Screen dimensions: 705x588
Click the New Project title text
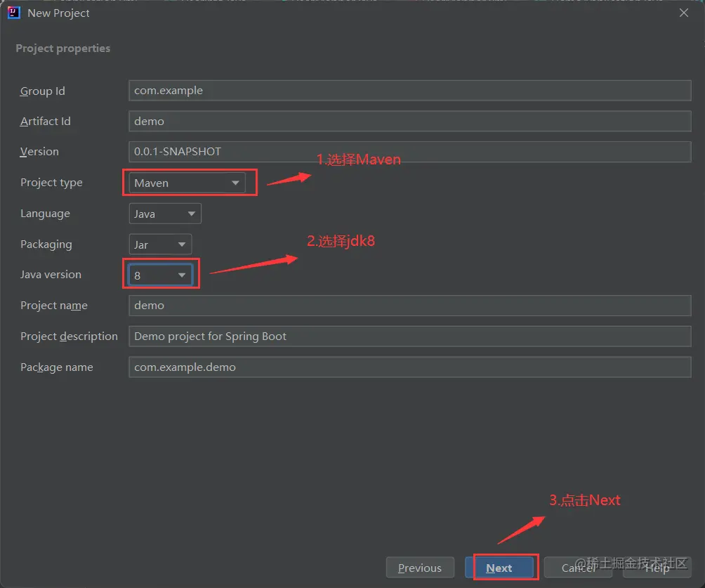point(58,13)
